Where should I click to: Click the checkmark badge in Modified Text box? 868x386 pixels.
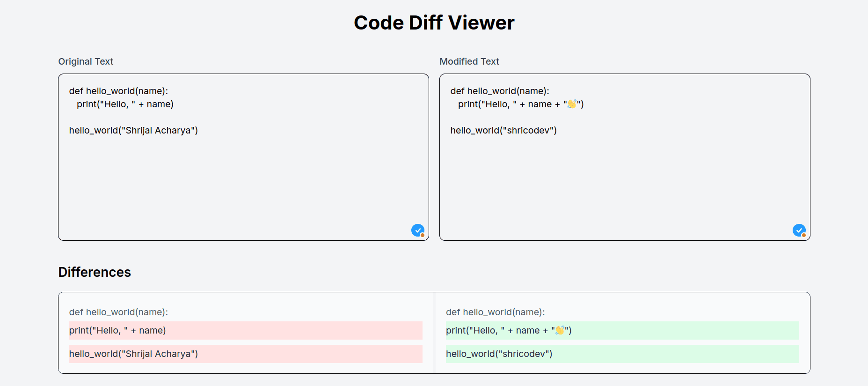(x=799, y=230)
